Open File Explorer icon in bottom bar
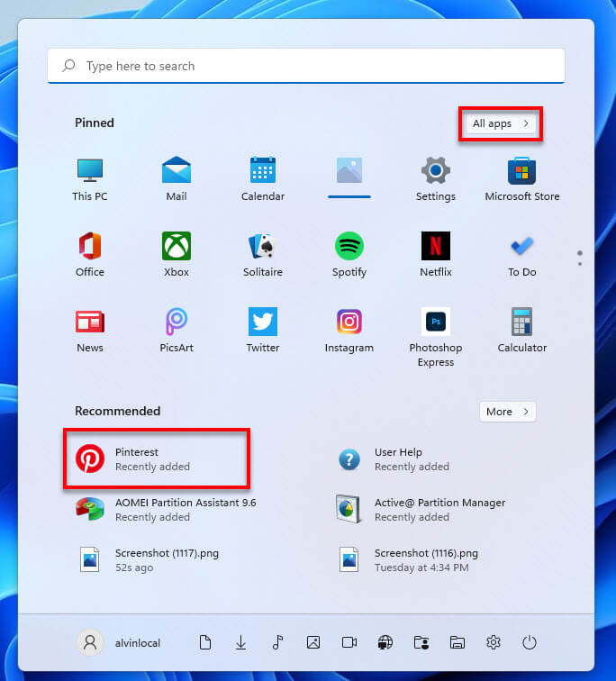The image size is (616, 681). pos(457,642)
